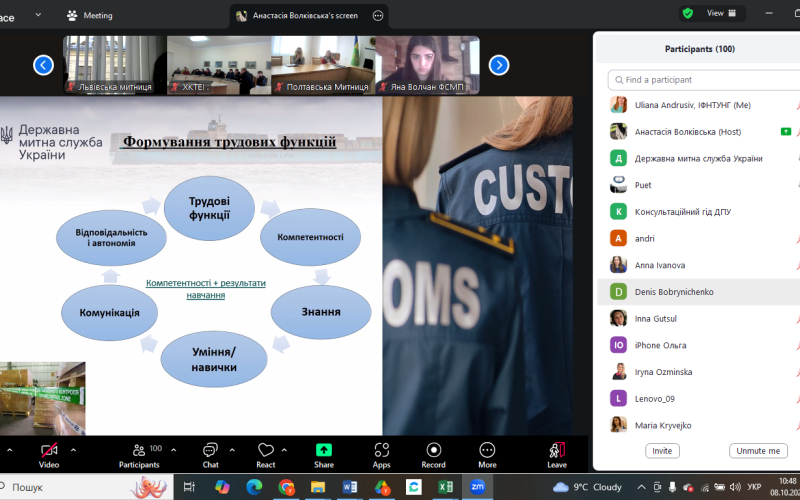The image size is (800, 500).
Task: Start video with the Video camera icon
Action: [x=48, y=450]
